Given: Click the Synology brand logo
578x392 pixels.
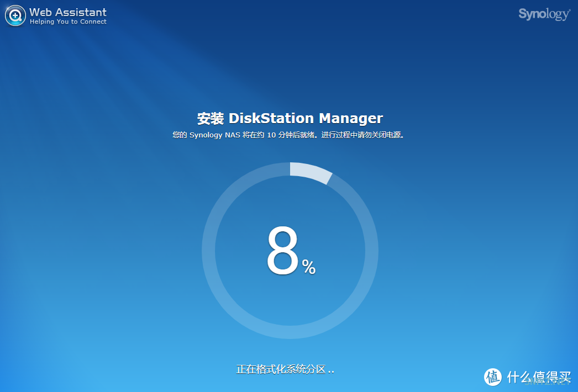Looking at the screenshot, I should coord(544,14).
